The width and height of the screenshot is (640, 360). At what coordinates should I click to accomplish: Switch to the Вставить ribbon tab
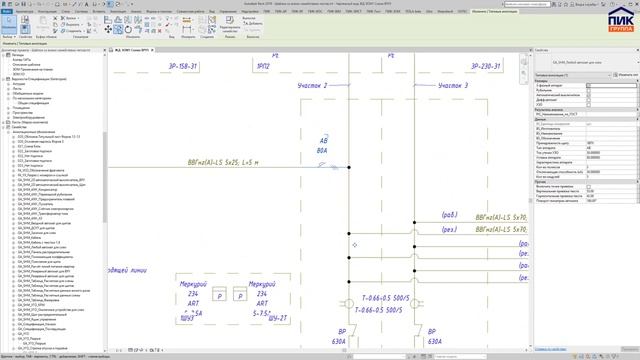tap(98, 11)
